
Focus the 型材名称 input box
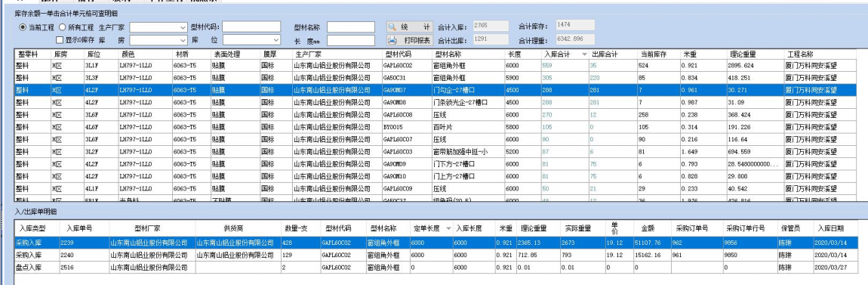point(351,27)
